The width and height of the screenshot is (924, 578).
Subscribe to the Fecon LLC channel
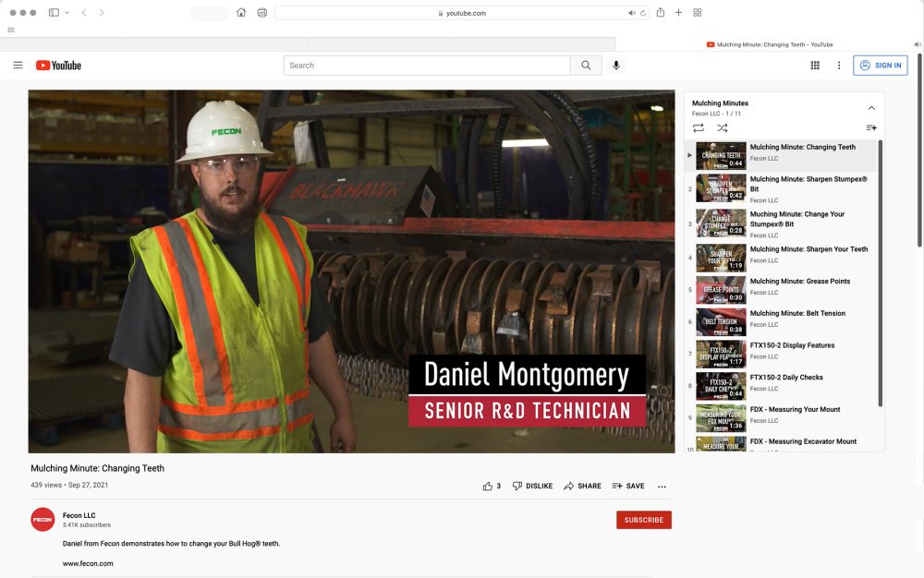coord(643,520)
